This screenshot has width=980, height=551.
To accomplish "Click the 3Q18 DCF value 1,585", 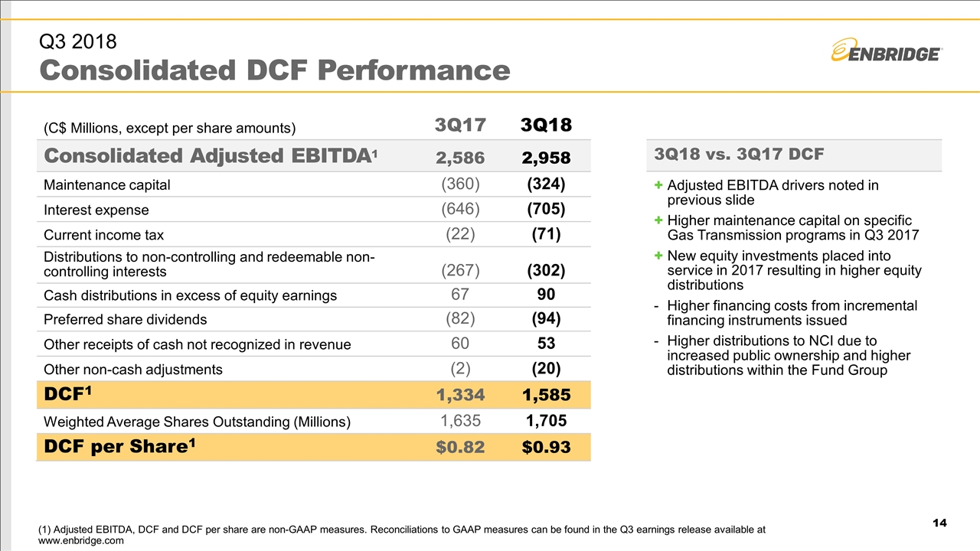I will point(546,395).
